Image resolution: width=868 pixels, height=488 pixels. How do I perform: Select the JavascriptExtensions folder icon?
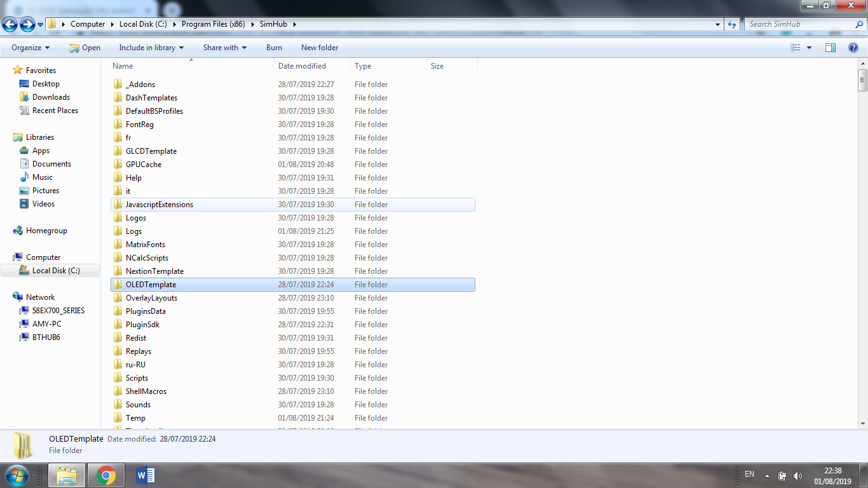click(118, 205)
